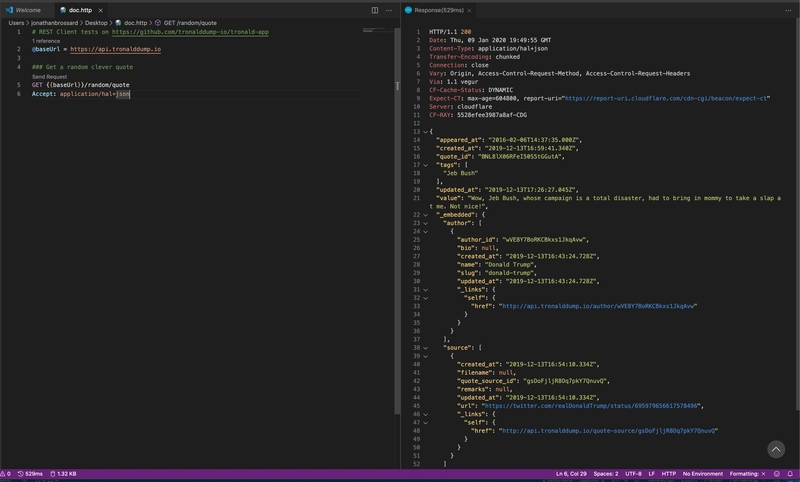The image size is (800, 482).
Task: Click the Content-Type: application/hal+json header
Action: click(488, 48)
